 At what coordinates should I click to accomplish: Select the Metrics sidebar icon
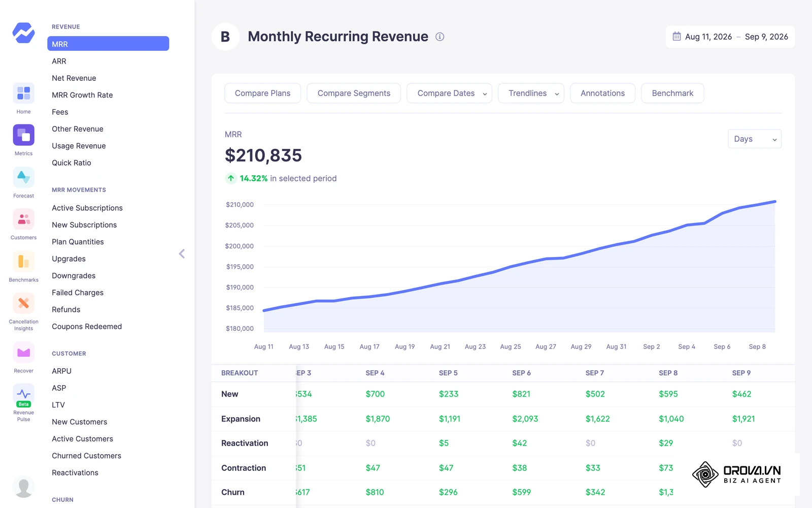click(23, 135)
